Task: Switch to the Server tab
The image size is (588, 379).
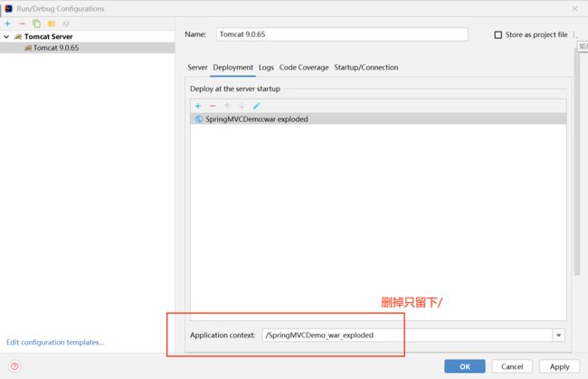Action: pyautogui.click(x=197, y=68)
